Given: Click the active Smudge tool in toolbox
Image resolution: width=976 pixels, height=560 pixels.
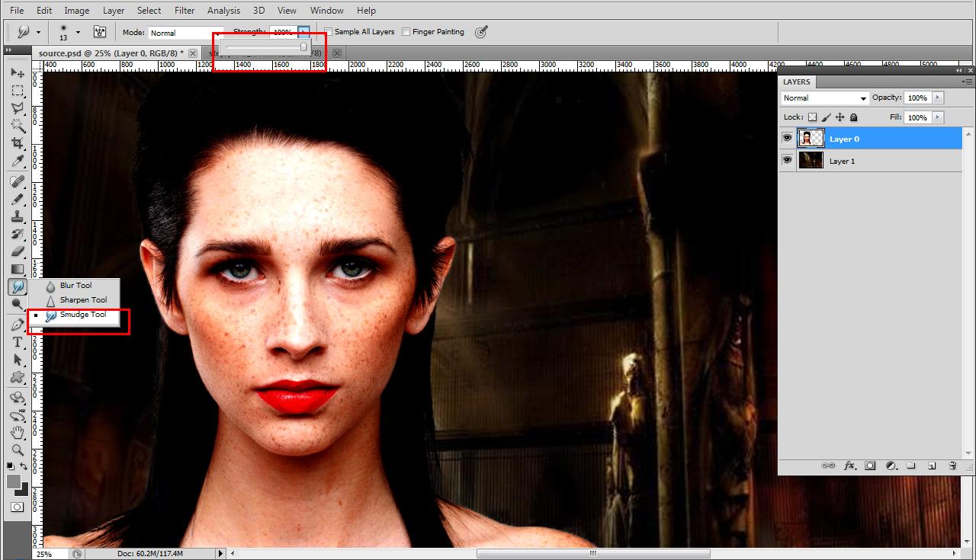Looking at the screenshot, I should (18, 286).
